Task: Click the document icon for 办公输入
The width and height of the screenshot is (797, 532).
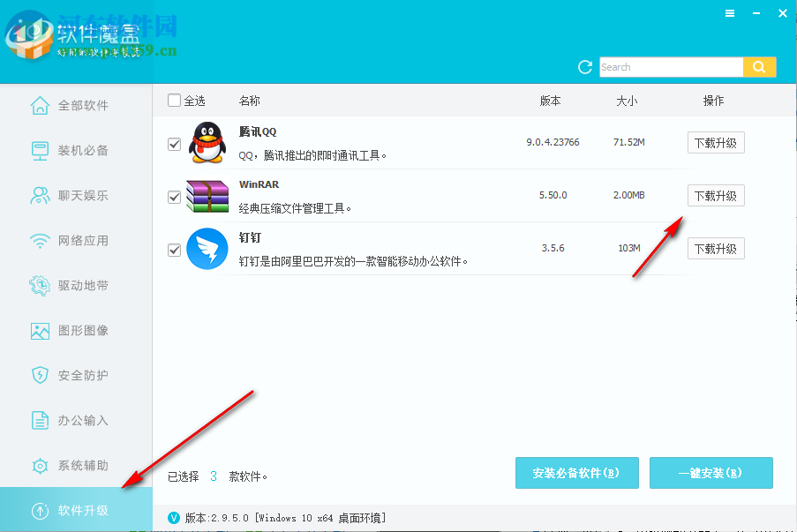Action: (40, 421)
